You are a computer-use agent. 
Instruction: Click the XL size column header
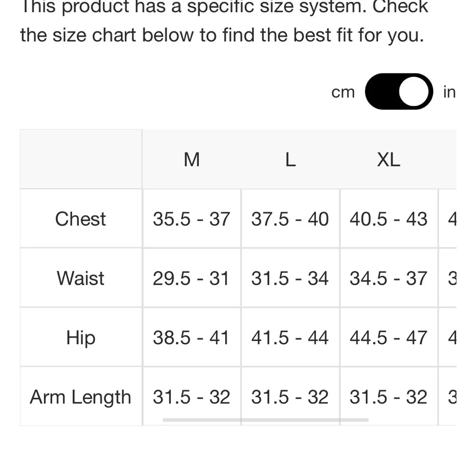coord(388,160)
